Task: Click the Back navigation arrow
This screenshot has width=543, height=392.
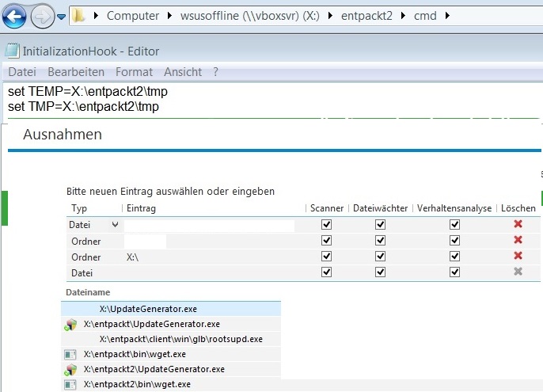Action: tap(16, 15)
